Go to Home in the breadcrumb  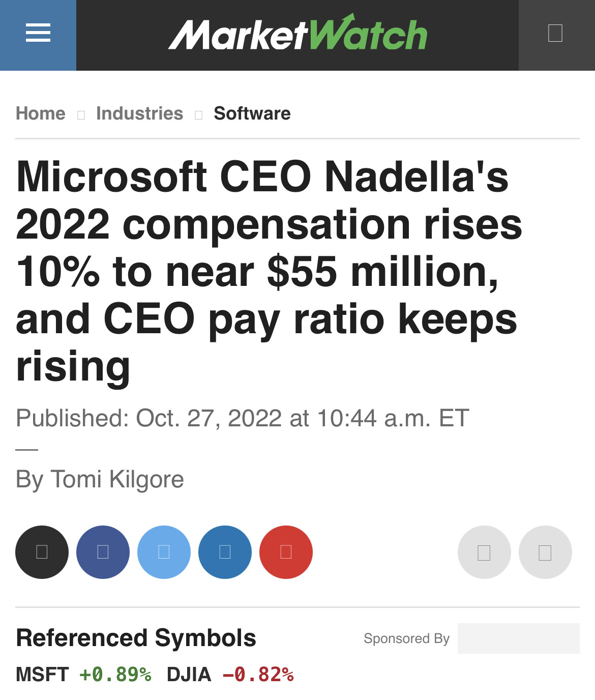(41, 113)
